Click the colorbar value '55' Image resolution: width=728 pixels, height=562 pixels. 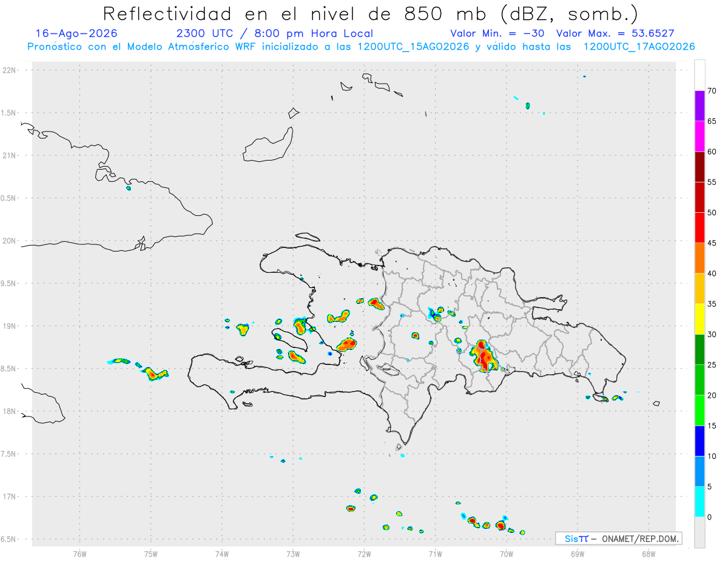(712, 182)
